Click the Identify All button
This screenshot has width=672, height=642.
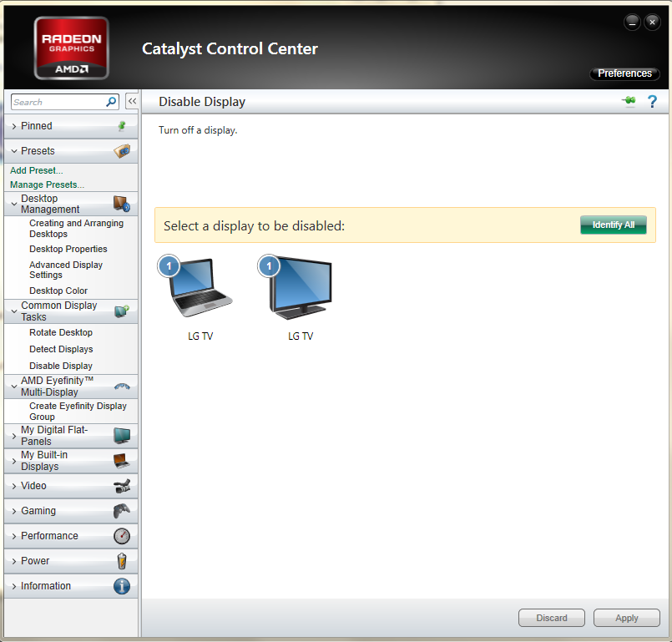coord(614,225)
